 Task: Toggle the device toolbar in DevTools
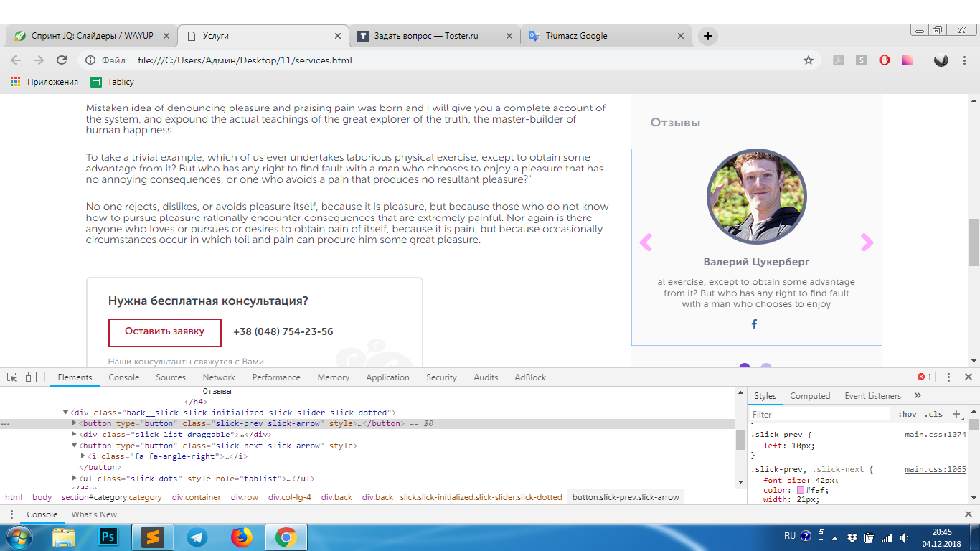[31, 377]
